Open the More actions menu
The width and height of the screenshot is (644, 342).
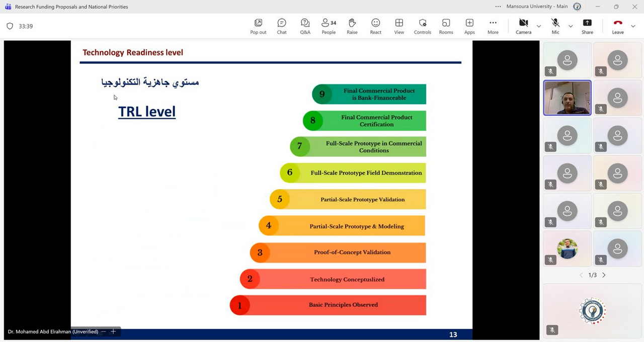[493, 26]
